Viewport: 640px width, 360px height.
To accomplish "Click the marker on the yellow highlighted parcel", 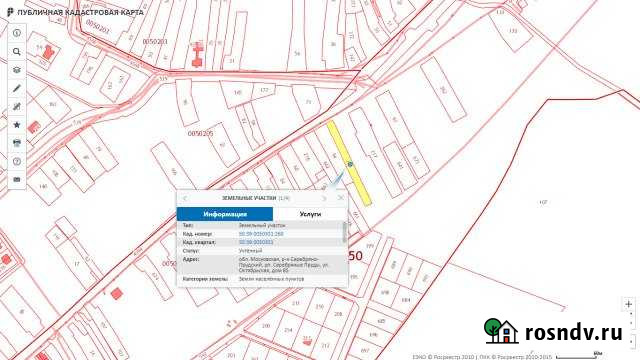I will point(350,164).
